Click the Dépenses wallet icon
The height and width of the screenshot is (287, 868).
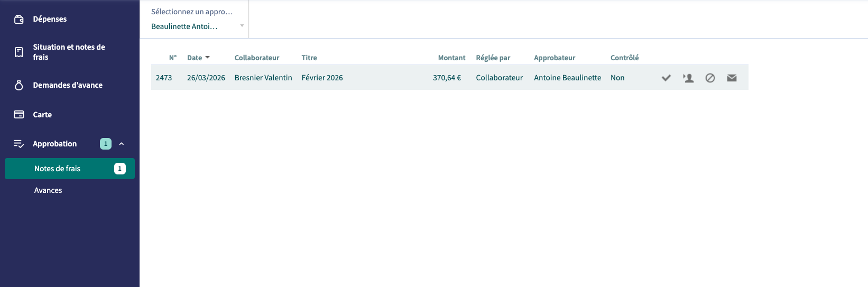[19, 19]
